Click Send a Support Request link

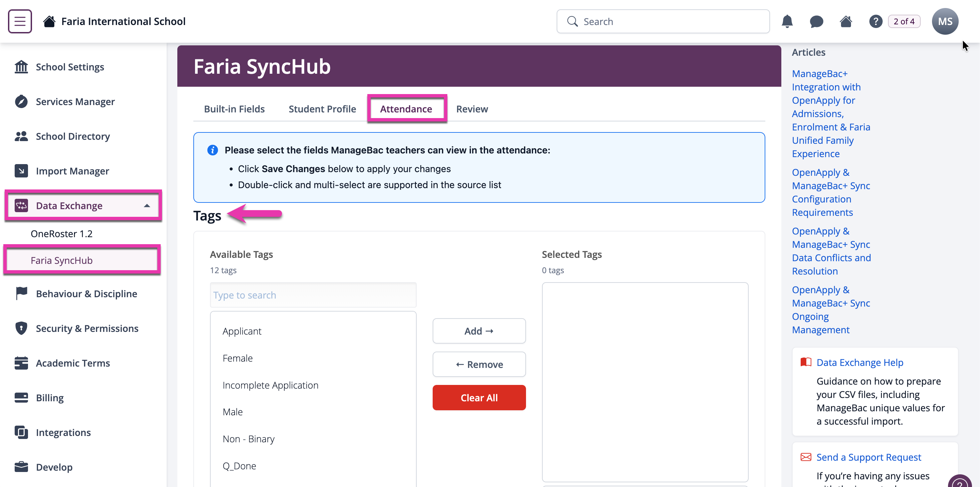click(869, 457)
